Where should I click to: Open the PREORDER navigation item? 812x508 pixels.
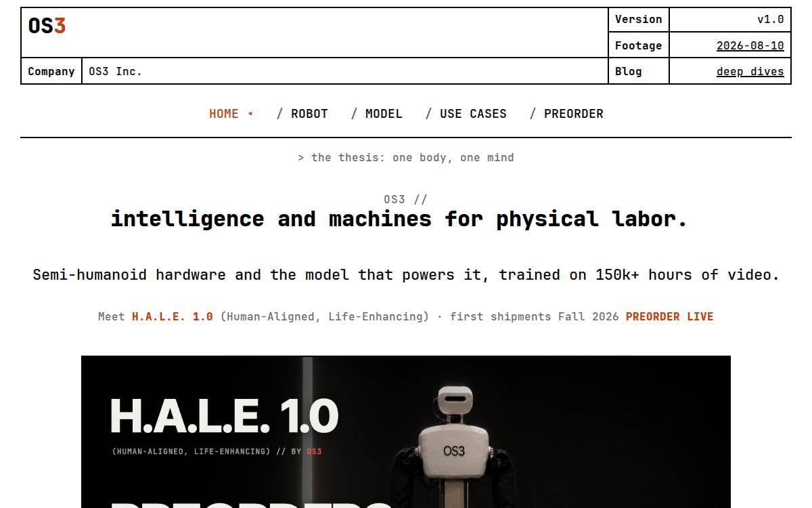(x=574, y=114)
